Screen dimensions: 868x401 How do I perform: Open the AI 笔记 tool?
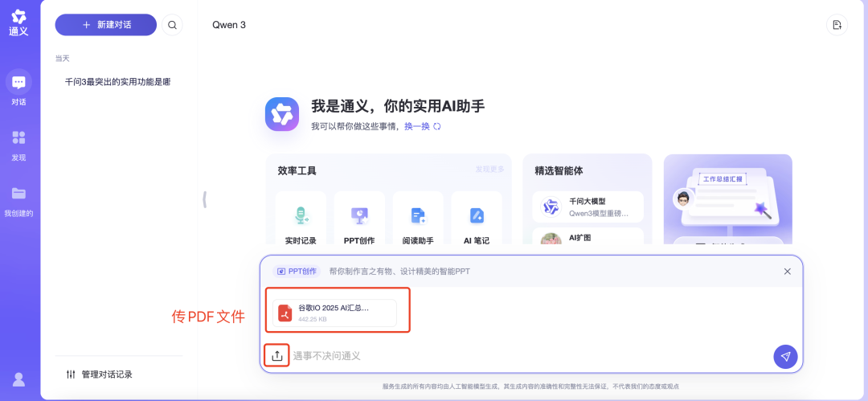point(477,219)
